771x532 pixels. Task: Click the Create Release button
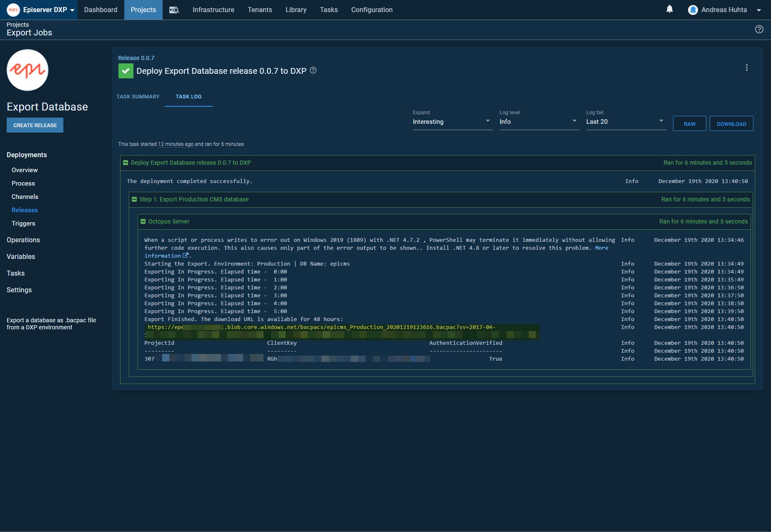[35, 125]
